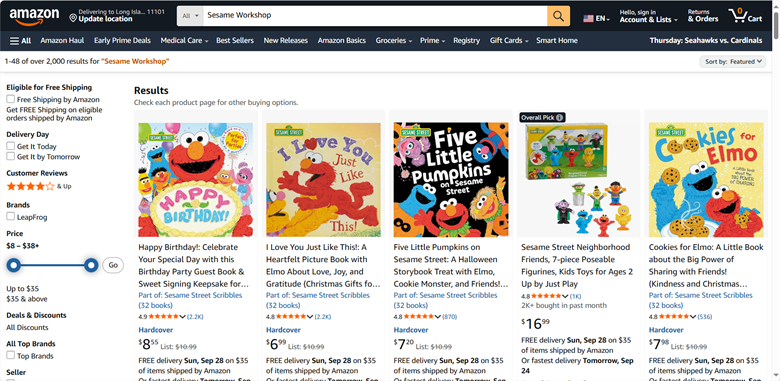This screenshot has height=381, width=780.
Task: Enable Free Shipping by Amazon checkbox
Action: click(x=10, y=99)
